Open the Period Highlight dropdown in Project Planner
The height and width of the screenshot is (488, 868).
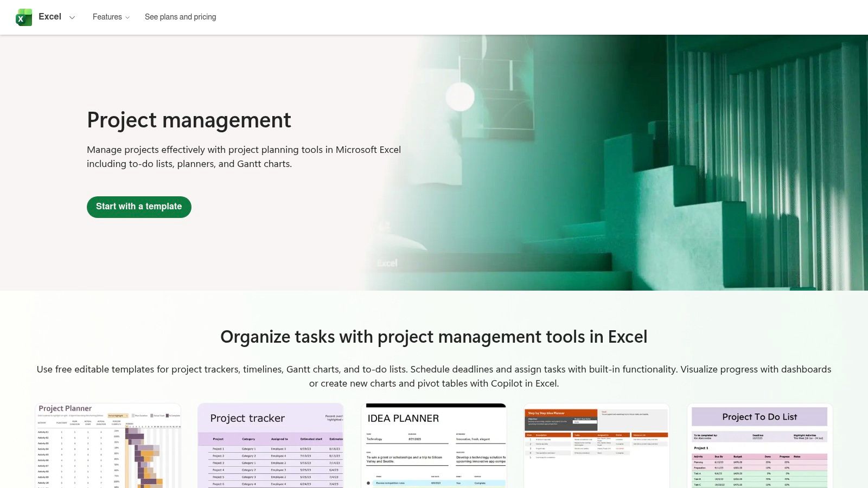(118, 415)
